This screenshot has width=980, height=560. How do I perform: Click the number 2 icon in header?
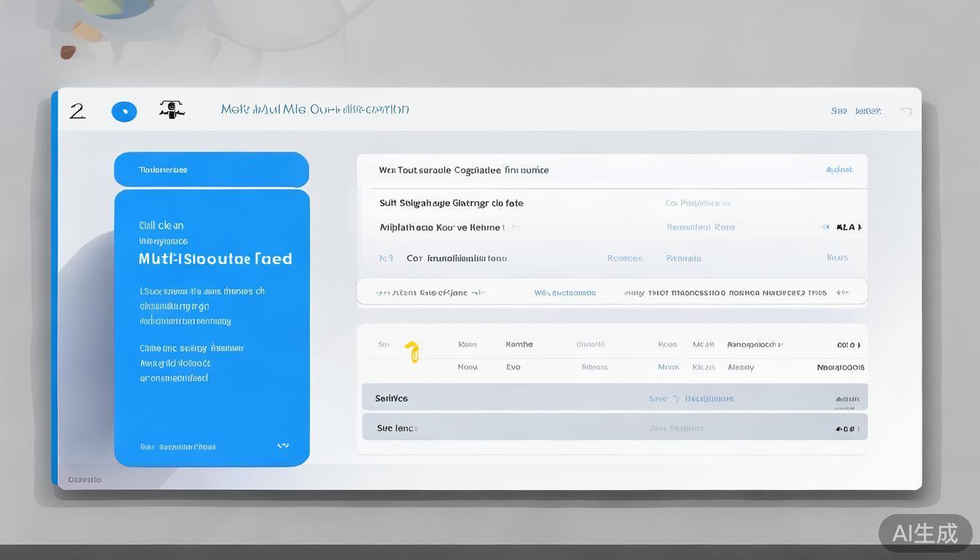77,111
